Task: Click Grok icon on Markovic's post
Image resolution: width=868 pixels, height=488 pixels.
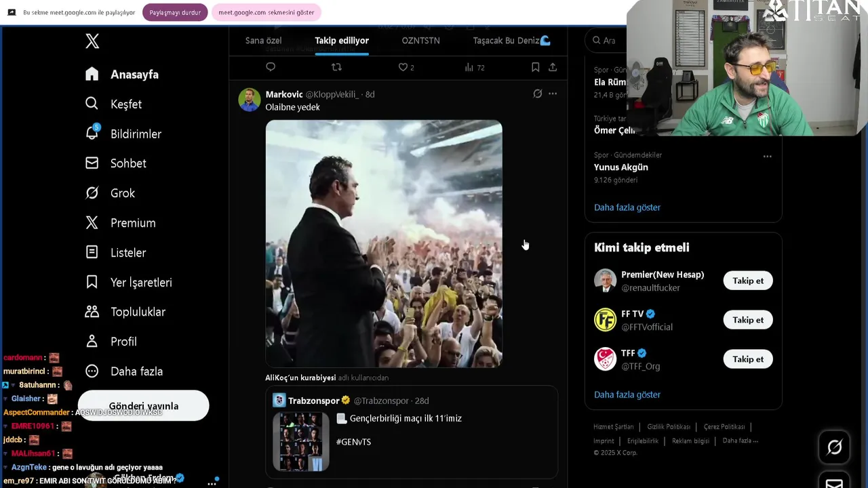Action: tap(537, 94)
